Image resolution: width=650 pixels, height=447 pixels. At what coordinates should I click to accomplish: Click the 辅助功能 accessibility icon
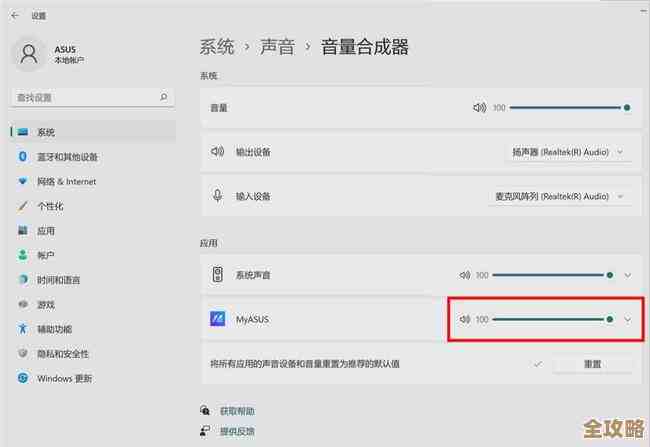(23, 329)
